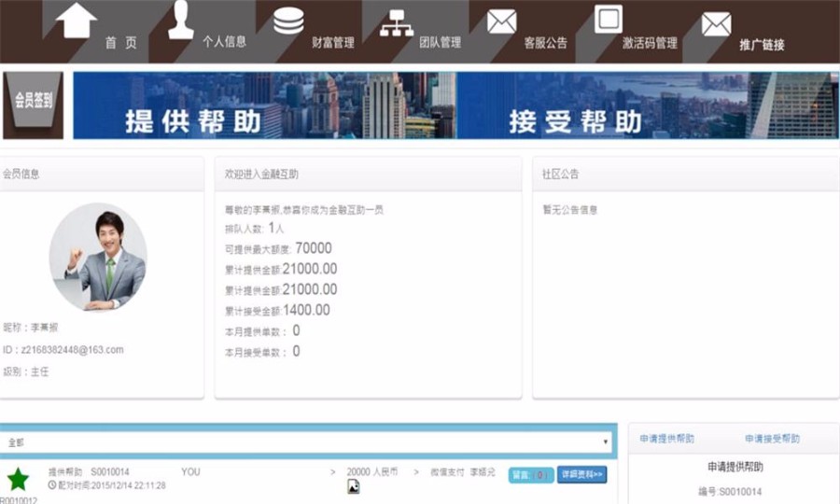Click the 20000 人民币 amount

click(x=372, y=472)
